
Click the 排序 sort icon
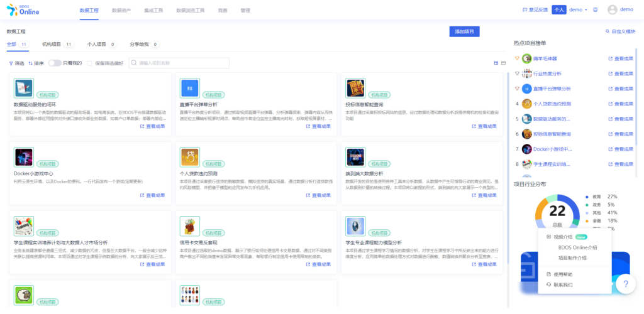tap(30, 63)
